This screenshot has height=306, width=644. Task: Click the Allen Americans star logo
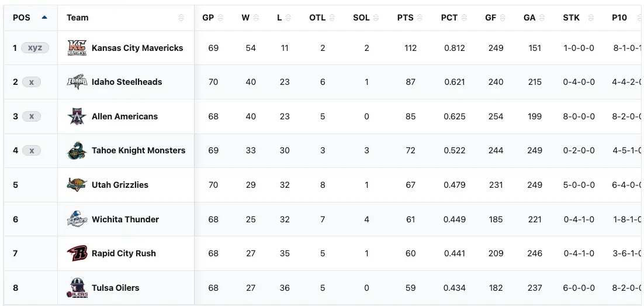click(x=77, y=116)
